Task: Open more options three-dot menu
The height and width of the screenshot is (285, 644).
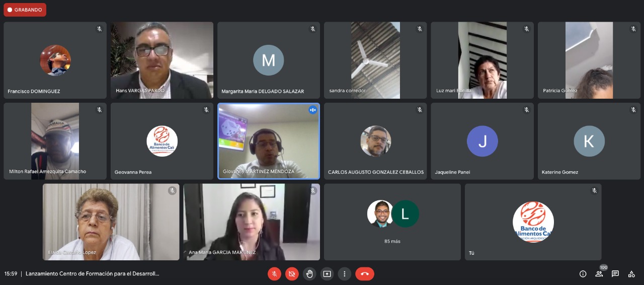Action: coord(345,274)
